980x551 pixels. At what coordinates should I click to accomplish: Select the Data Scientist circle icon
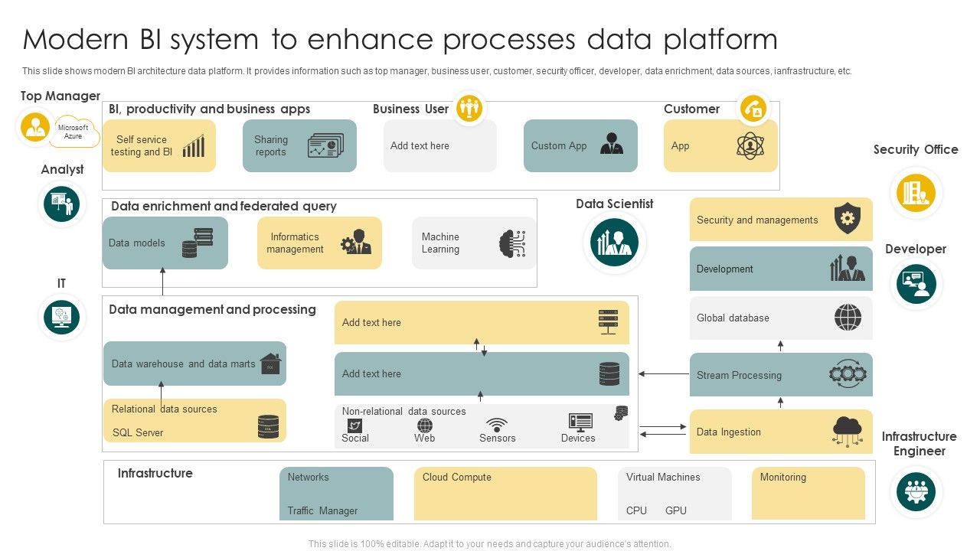click(x=615, y=242)
